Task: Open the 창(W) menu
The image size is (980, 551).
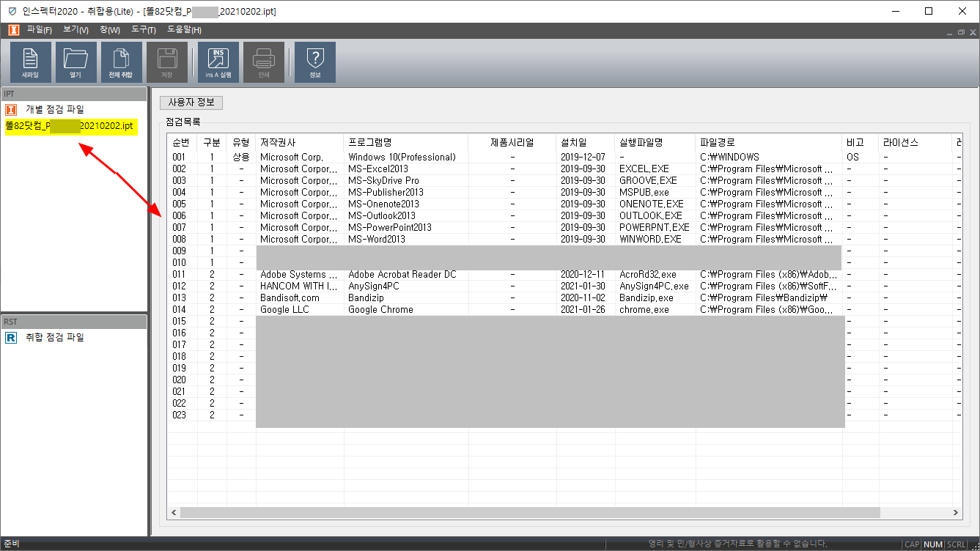Action: pyautogui.click(x=110, y=30)
